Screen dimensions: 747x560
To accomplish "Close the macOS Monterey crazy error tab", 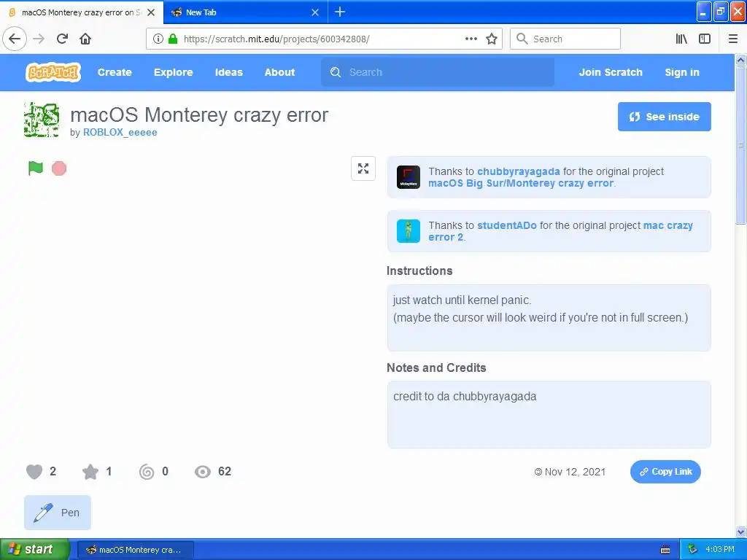I will point(151,12).
